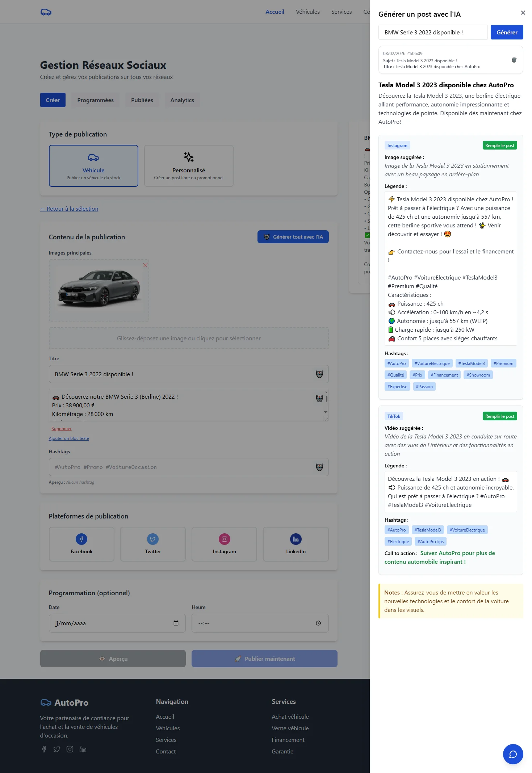
Task: Open footer Instagram social icon
Action: click(x=70, y=749)
